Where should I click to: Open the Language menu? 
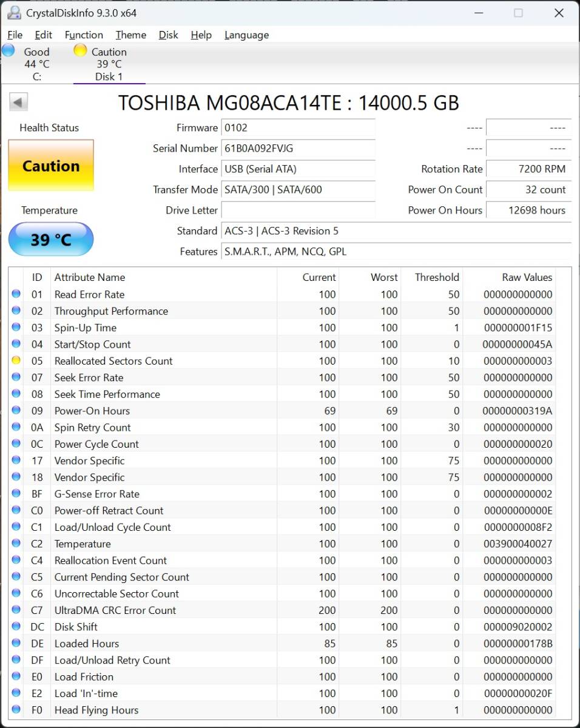click(x=246, y=35)
